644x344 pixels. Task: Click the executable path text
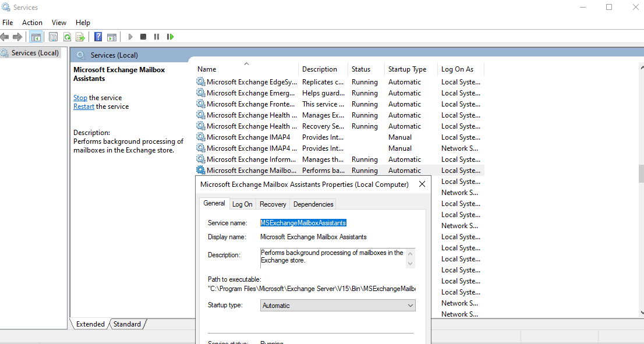click(312, 289)
